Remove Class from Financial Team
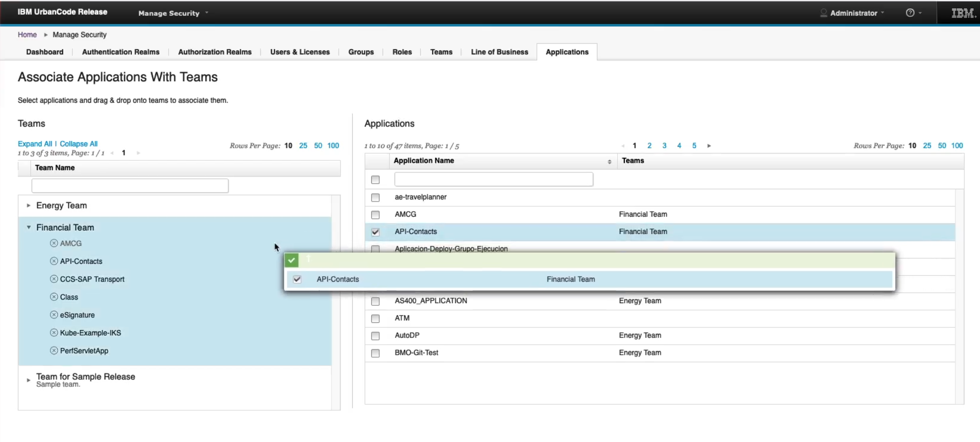Screen dimensions: 980x442 coord(54,297)
